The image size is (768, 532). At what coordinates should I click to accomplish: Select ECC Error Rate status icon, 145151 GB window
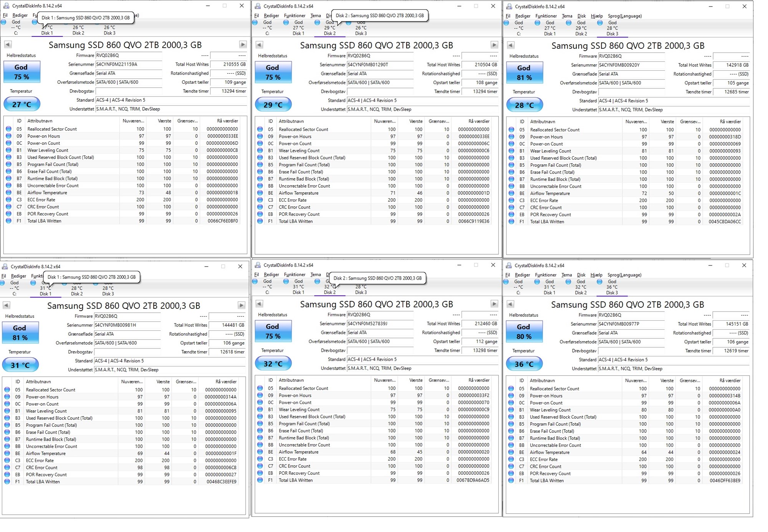(511, 459)
